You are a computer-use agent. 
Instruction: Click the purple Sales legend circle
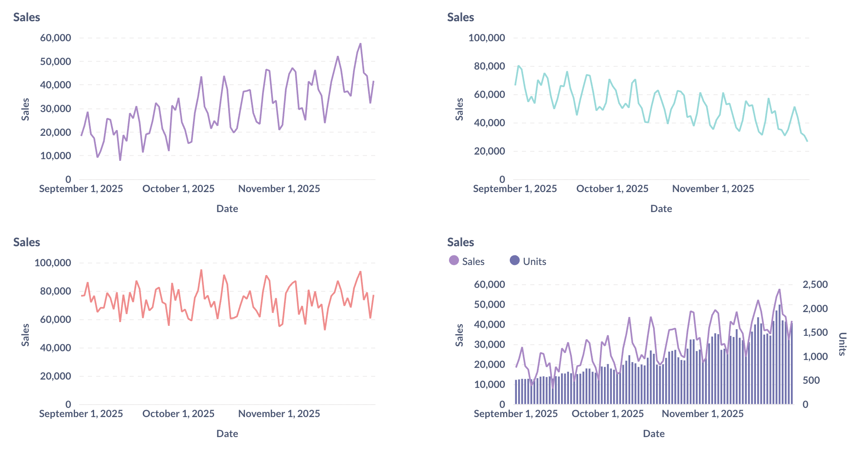point(454,261)
